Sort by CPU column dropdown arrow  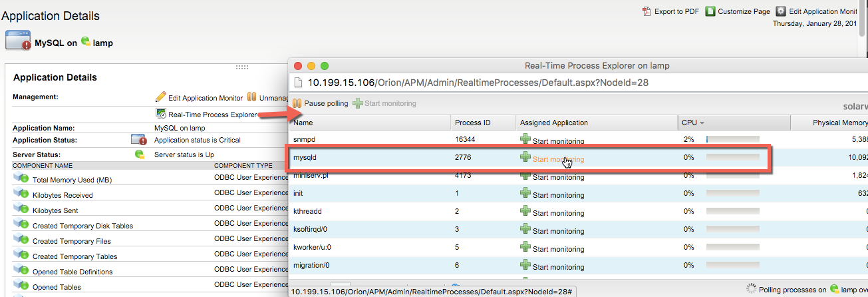pos(702,123)
